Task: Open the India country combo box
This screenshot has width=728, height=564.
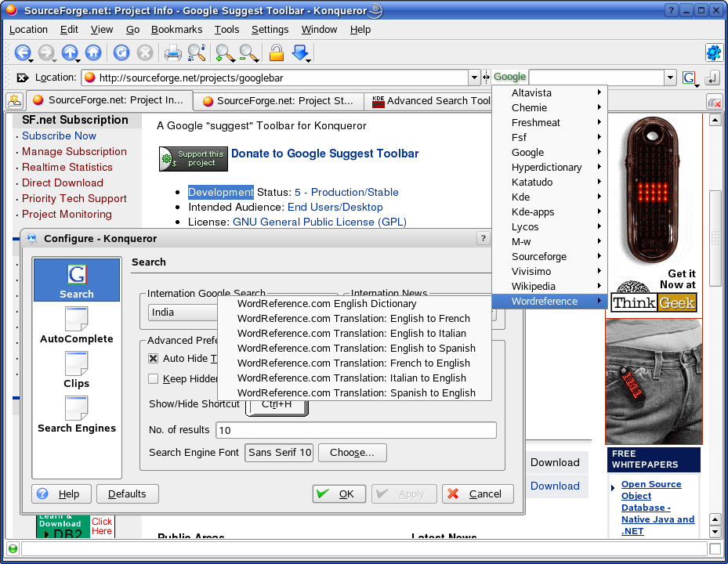Action: 183,313
